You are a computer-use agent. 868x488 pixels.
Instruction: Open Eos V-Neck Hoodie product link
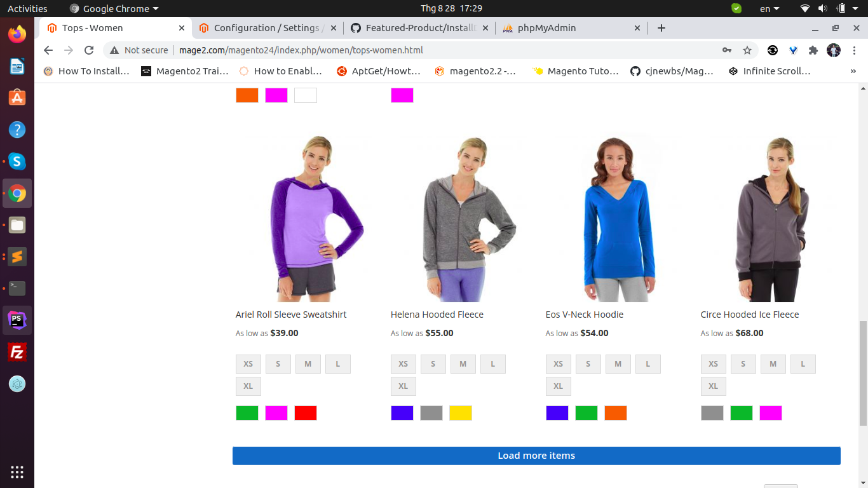[584, 315]
